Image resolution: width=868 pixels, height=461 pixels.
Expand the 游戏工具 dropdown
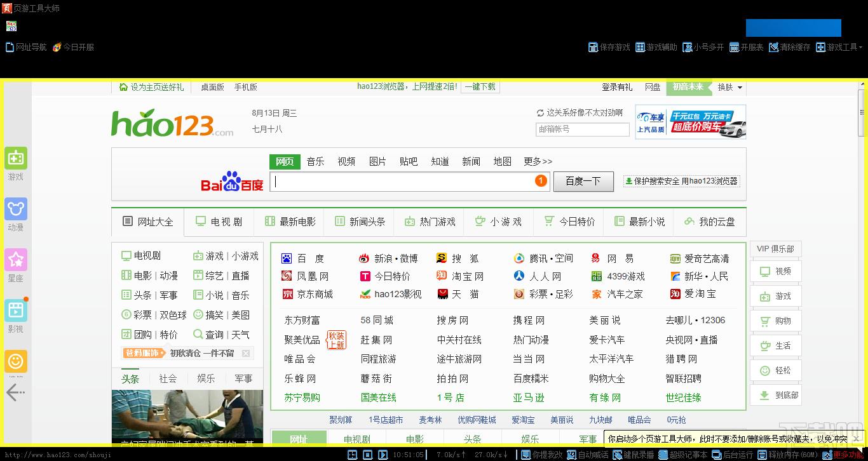(x=839, y=47)
